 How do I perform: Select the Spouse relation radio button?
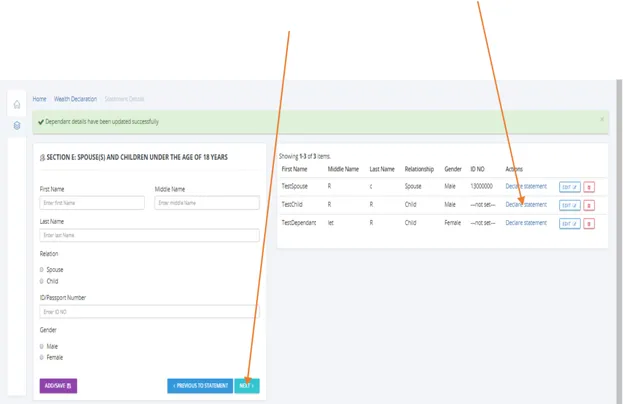pyautogui.click(x=42, y=270)
